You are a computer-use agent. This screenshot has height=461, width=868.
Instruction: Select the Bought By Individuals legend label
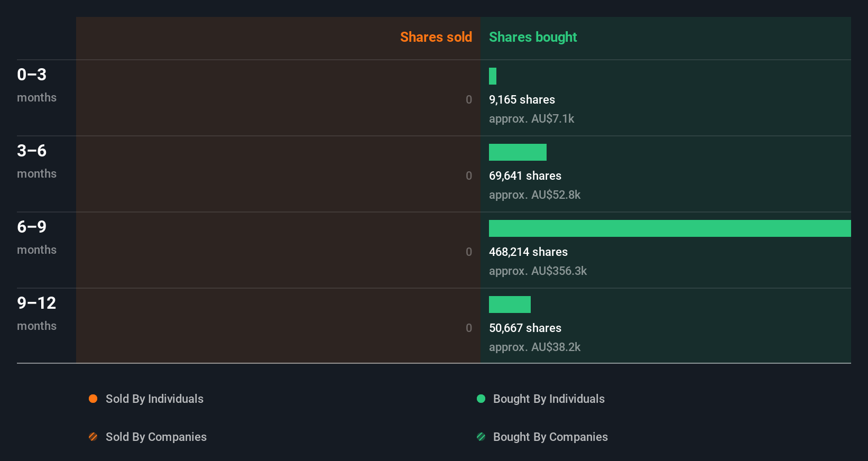[549, 399]
